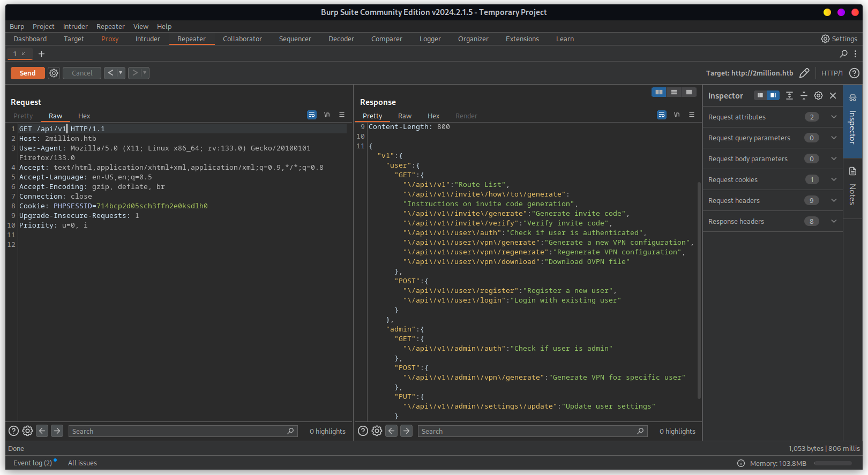Screen dimensions: 868x475
Task: Jump to next response search match
Action: coord(407,431)
